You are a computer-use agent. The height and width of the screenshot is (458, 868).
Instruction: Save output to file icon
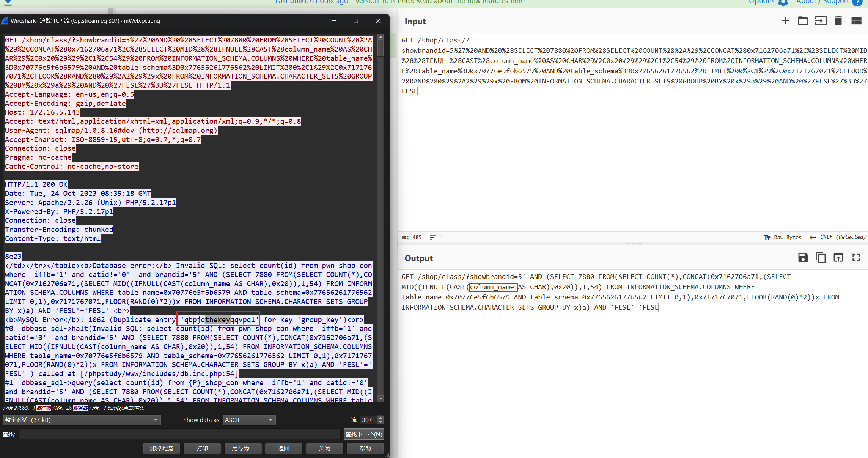coord(803,258)
